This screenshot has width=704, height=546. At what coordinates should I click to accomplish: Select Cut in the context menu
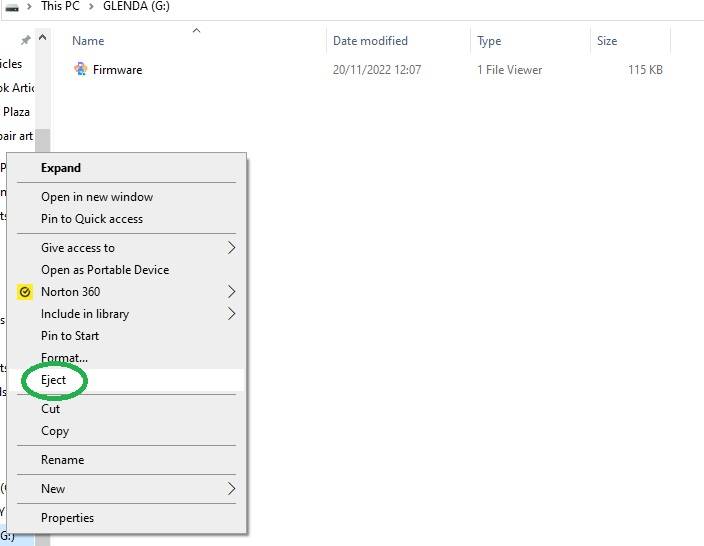127,409
